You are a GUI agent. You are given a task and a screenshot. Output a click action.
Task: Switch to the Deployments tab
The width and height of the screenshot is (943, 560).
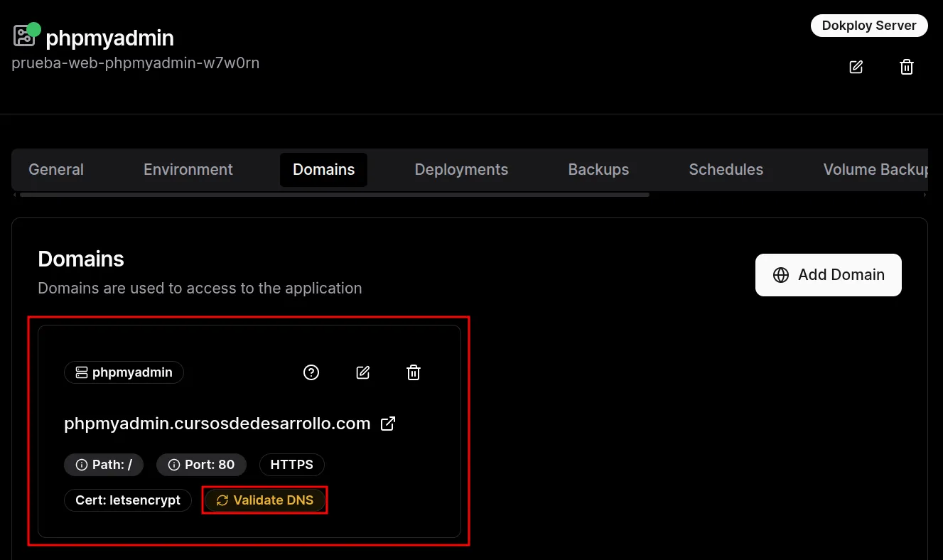pyautogui.click(x=460, y=169)
